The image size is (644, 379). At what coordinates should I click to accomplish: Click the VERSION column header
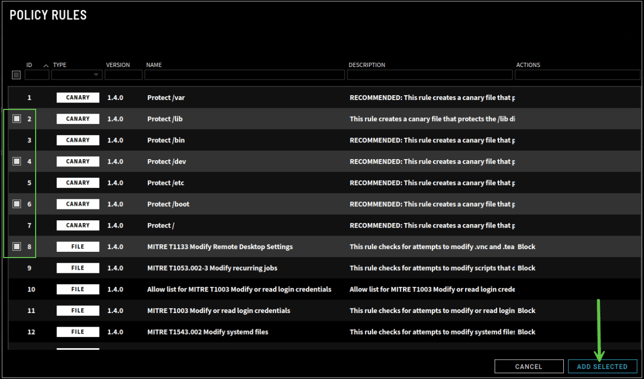118,65
